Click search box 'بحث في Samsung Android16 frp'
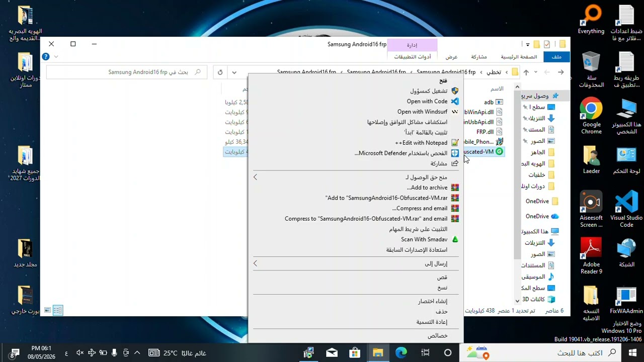This screenshot has width=644, height=362. [126, 72]
